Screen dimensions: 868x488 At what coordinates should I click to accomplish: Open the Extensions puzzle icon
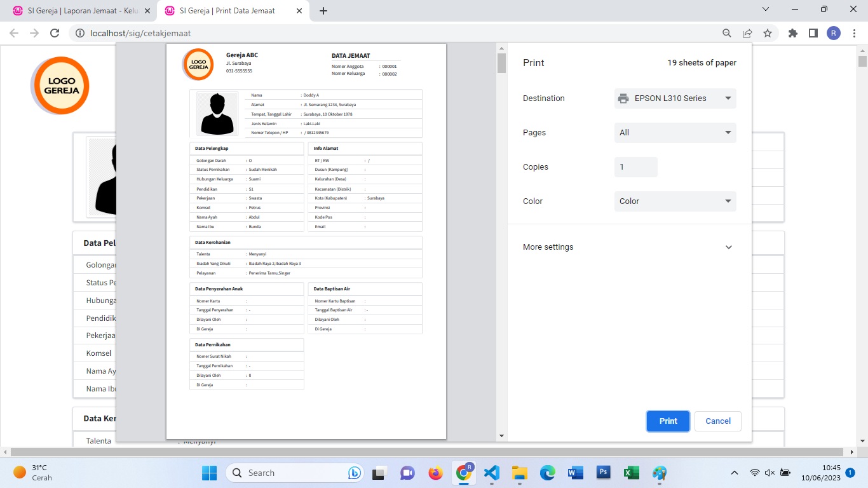(792, 33)
